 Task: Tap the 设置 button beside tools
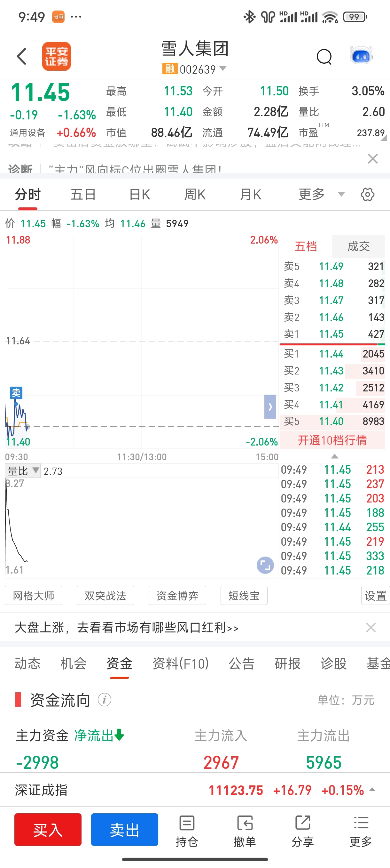(375, 595)
